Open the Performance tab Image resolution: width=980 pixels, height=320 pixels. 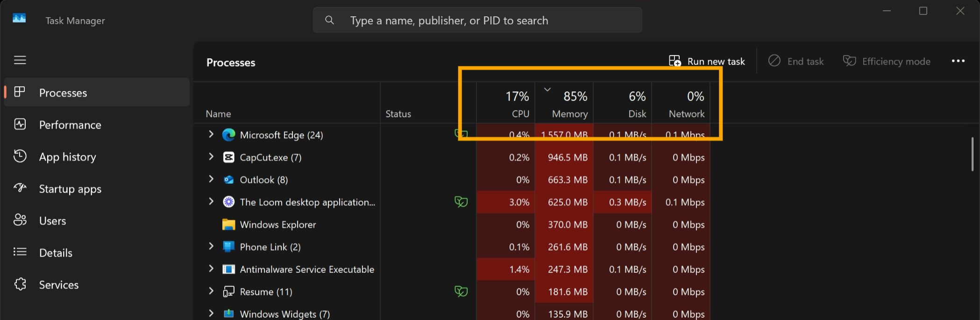(x=97, y=125)
